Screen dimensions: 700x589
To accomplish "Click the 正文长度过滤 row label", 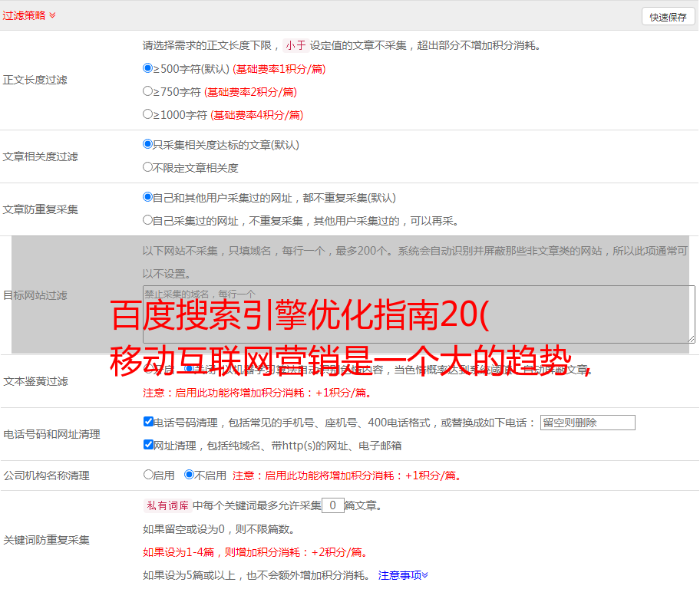I will tap(35, 80).
